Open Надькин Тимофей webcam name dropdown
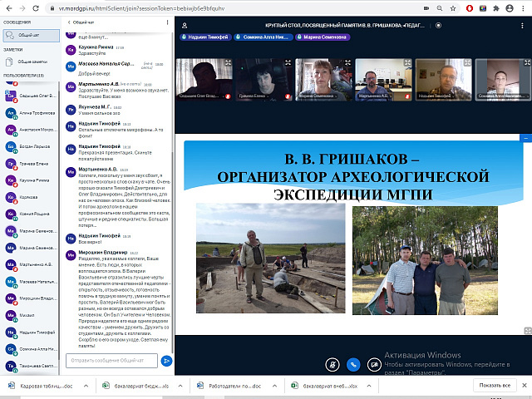The image size is (532, 399). 436,96
